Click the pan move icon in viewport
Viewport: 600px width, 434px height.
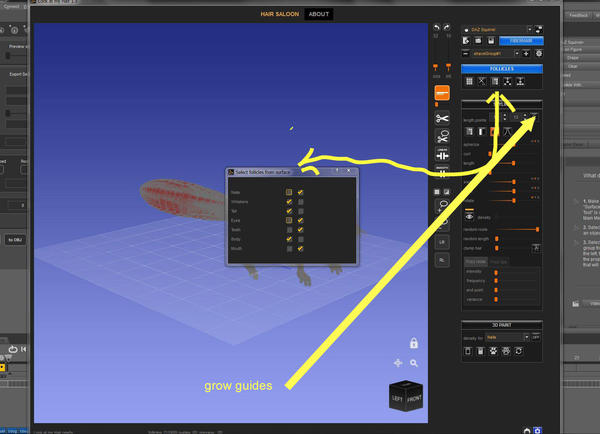click(398, 363)
